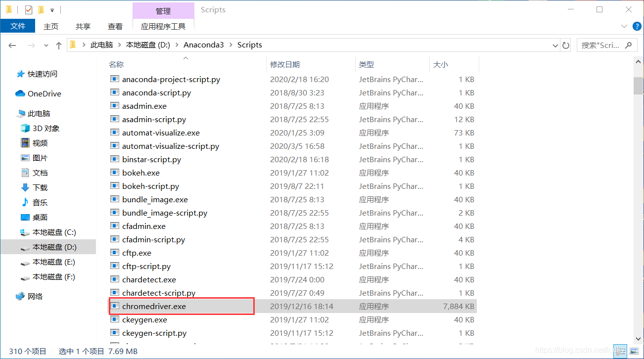
Task: Open Help with the question mark icon
Action: pyautogui.click(x=637, y=26)
